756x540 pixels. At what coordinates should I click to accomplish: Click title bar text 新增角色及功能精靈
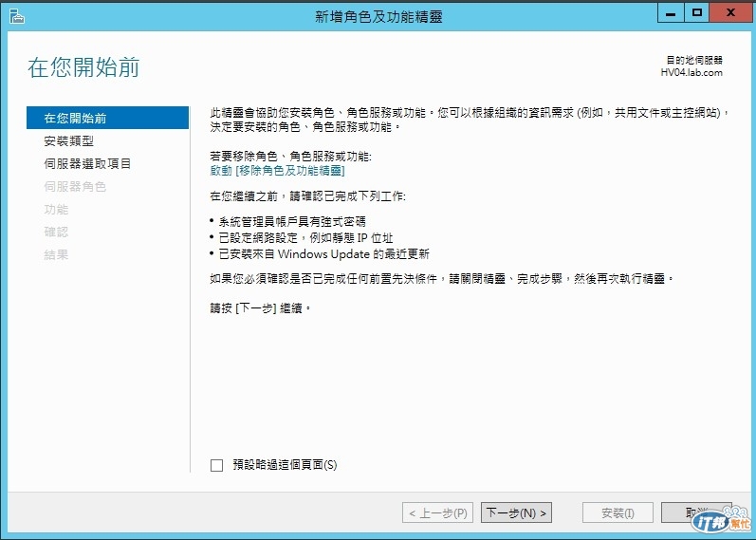click(378, 17)
